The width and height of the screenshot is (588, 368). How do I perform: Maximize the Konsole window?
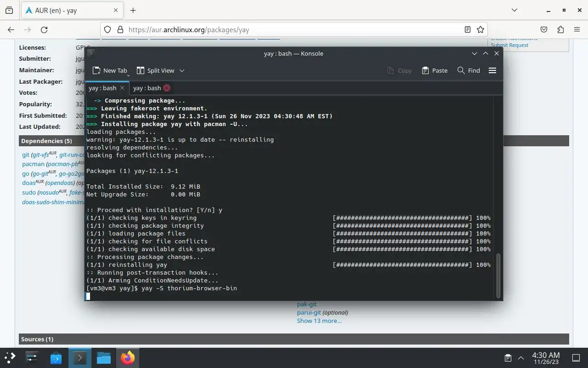pos(486,53)
